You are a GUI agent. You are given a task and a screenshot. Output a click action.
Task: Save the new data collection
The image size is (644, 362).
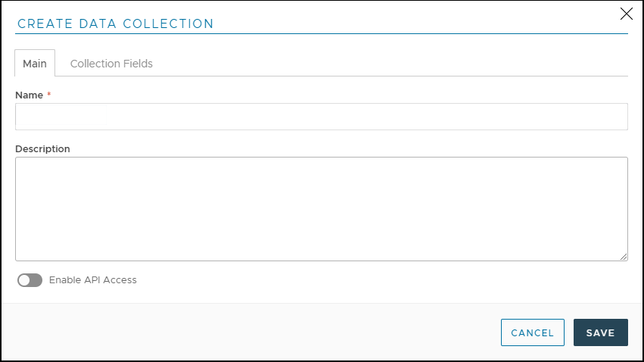(x=600, y=332)
